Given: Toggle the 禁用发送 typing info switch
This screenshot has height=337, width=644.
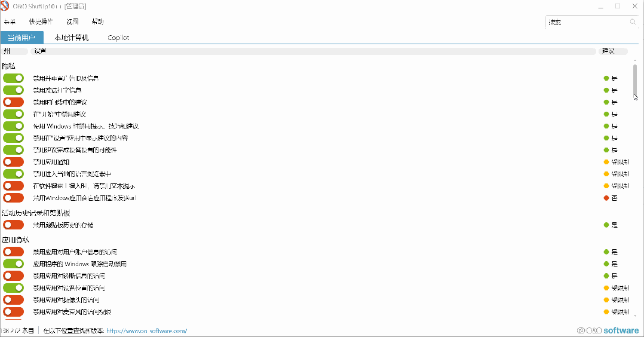Looking at the screenshot, I should [x=14, y=90].
